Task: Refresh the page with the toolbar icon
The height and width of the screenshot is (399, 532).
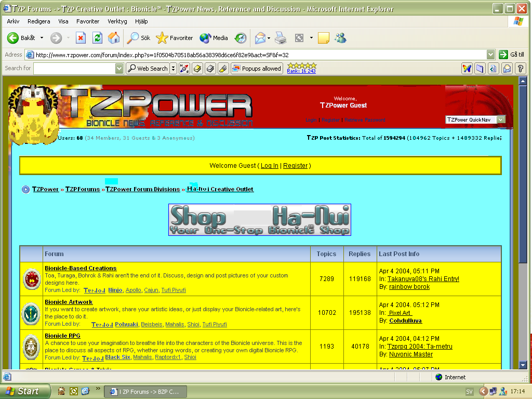Action: pos(97,38)
